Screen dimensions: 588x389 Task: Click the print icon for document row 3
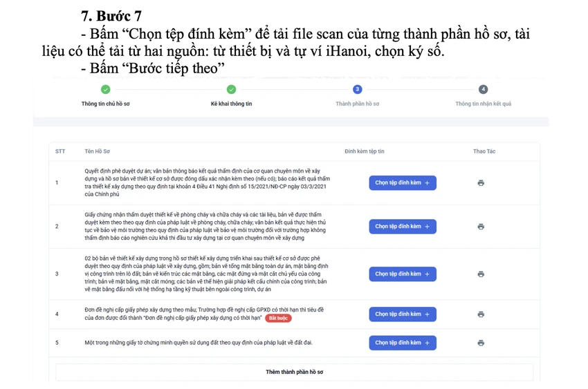coord(481,274)
